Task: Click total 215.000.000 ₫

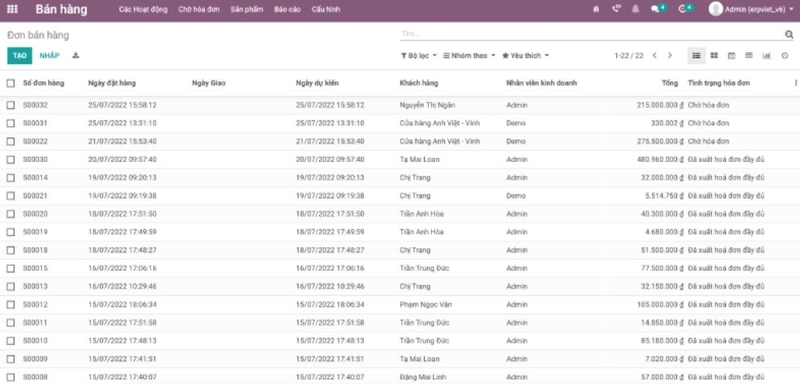Action: click(660, 105)
